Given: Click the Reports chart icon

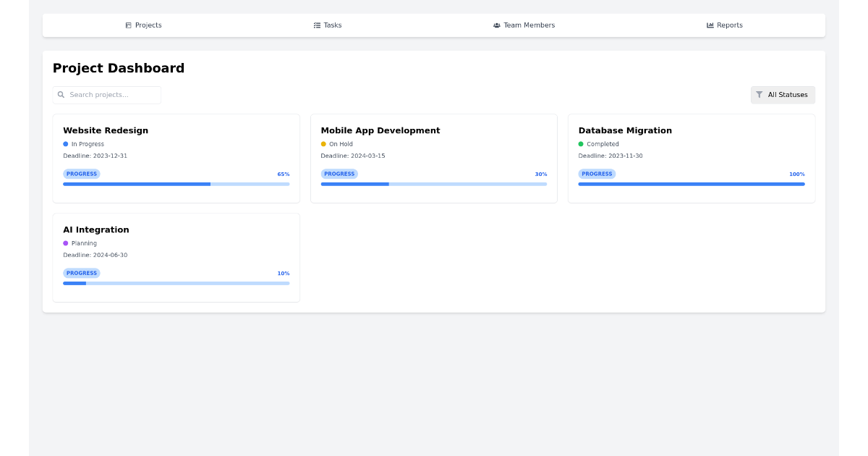Looking at the screenshot, I should [709, 25].
